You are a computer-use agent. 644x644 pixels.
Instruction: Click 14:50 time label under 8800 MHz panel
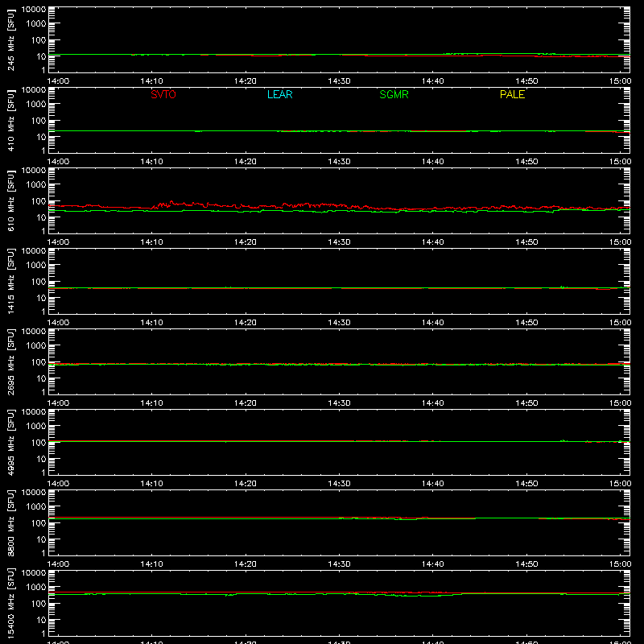pyautogui.click(x=526, y=564)
